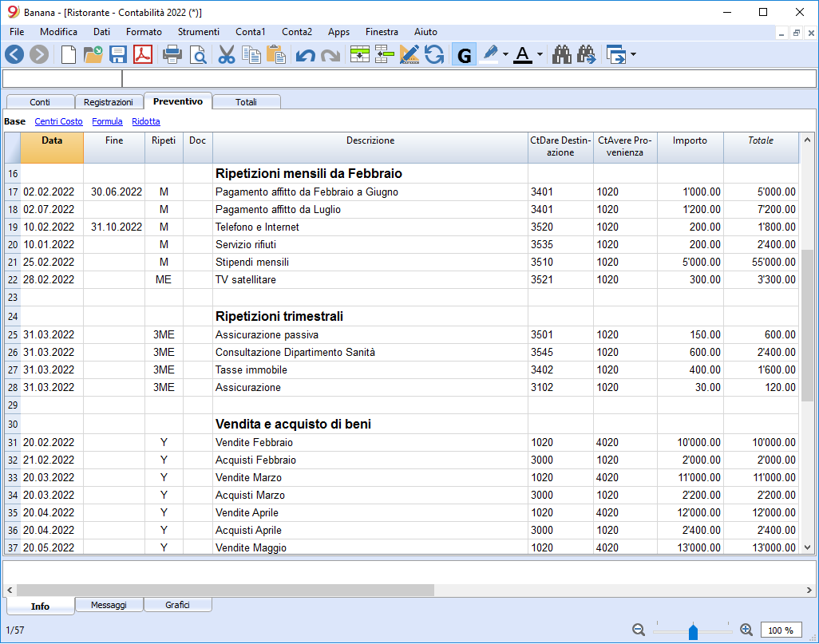Viewport: 819px width, 644px height.
Task: Open the Dati menu
Action: [x=102, y=32]
